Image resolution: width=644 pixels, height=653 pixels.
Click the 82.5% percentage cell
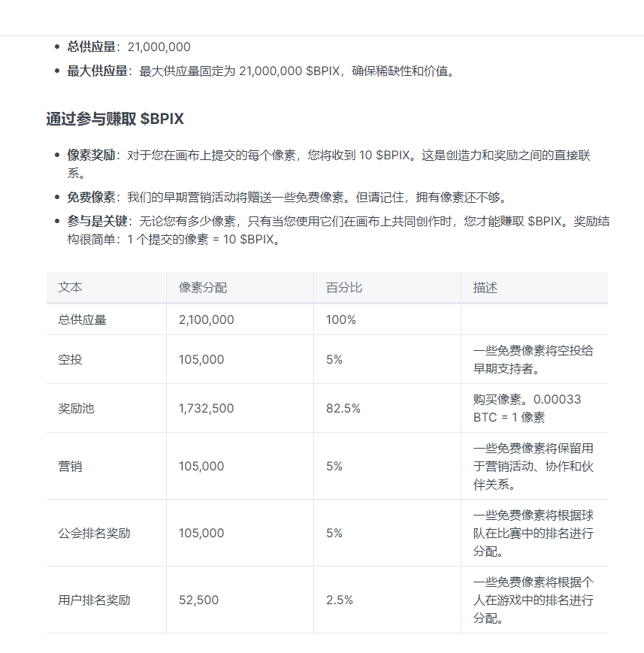pos(343,408)
